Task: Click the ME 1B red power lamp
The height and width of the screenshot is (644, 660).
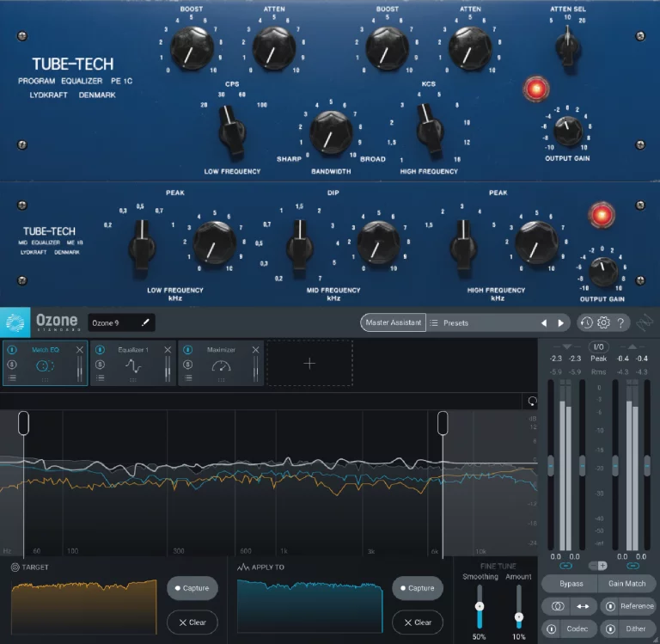Action: pos(602,215)
